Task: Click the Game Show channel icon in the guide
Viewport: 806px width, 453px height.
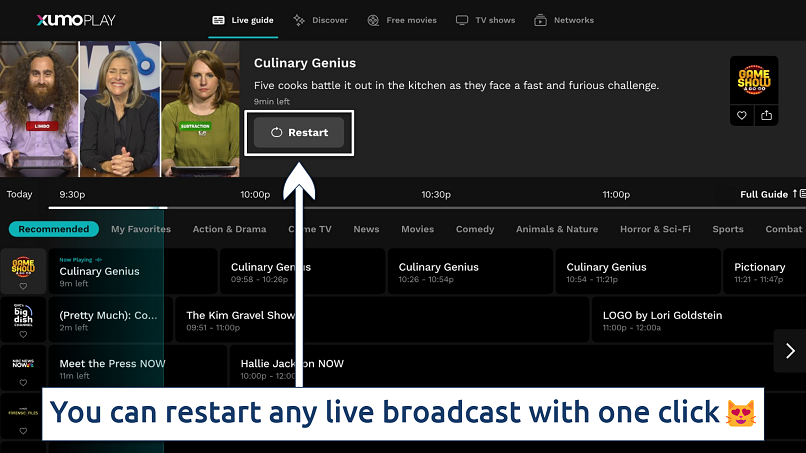Action: [x=23, y=267]
